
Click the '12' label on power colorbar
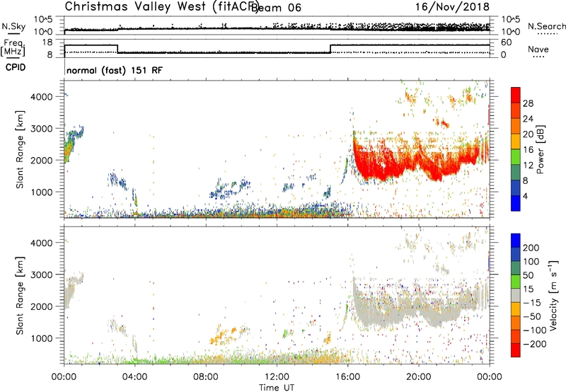pos(528,165)
